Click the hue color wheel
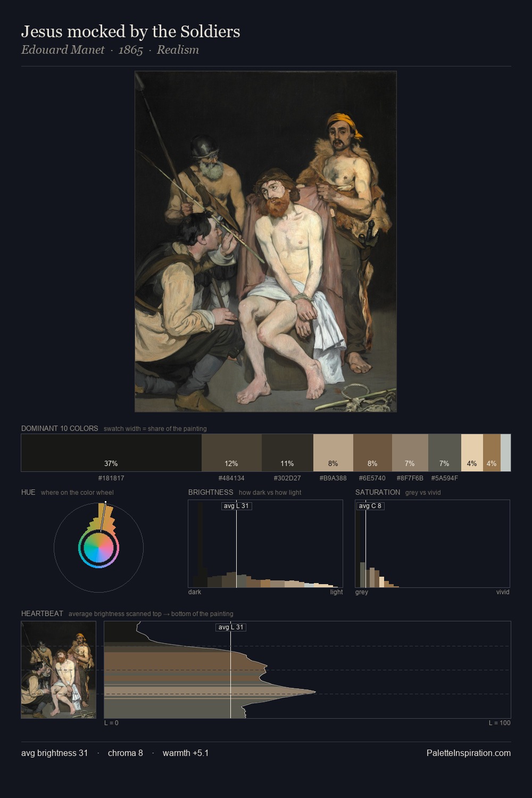The width and height of the screenshot is (532, 798). pyautogui.click(x=98, y=547)
